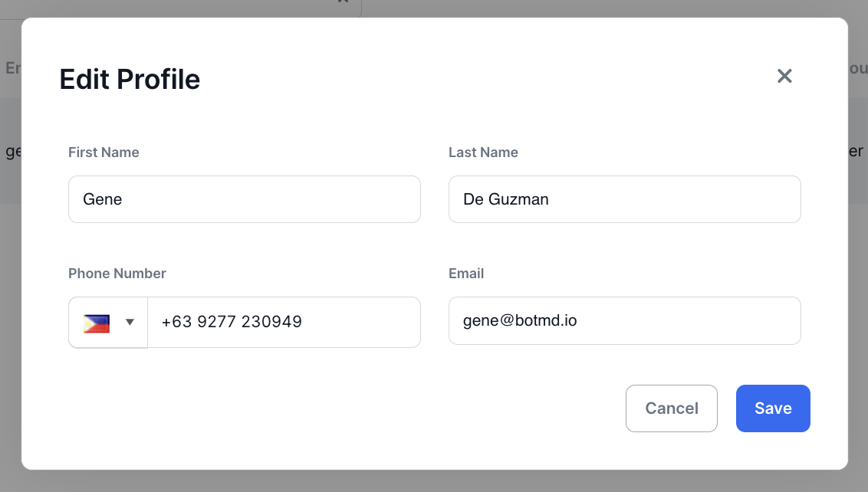The width and height of the screenshot is (868, 492).
Task: Click on the 'De Guzman' text
Action: pyautogui.click(x=505, y=199)
